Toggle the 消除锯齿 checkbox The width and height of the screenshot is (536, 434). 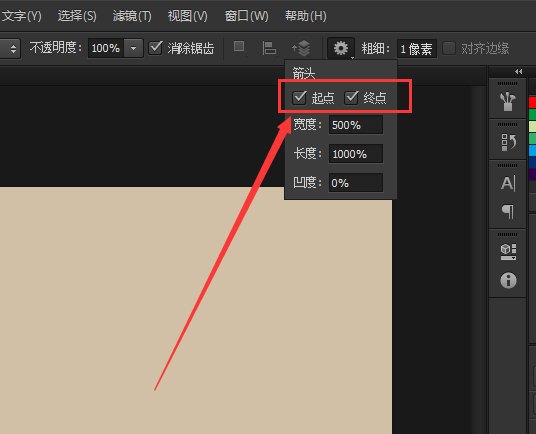click(x=156, y=48)
